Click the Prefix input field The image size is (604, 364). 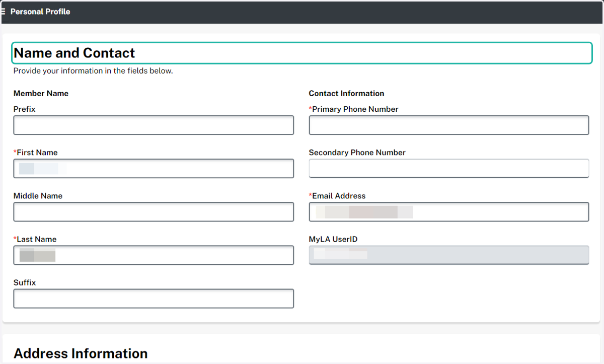click(x=154, y=125)
